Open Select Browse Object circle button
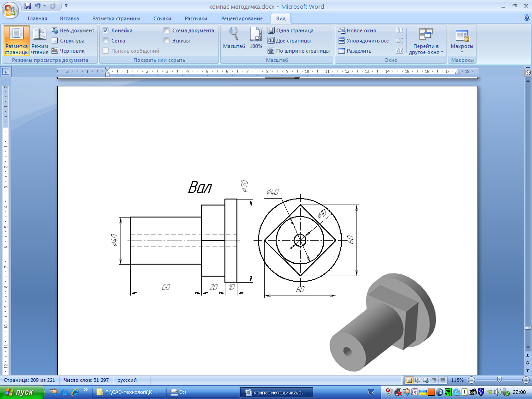 527,363
